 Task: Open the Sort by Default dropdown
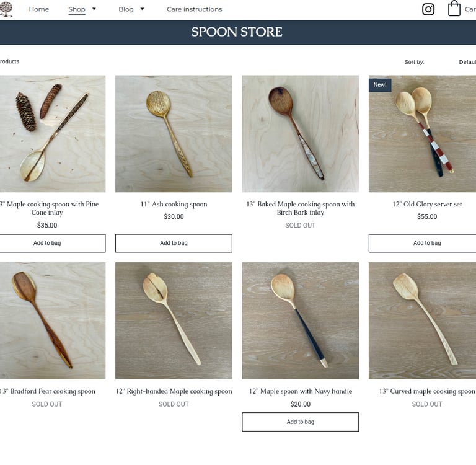coord(467,62)
